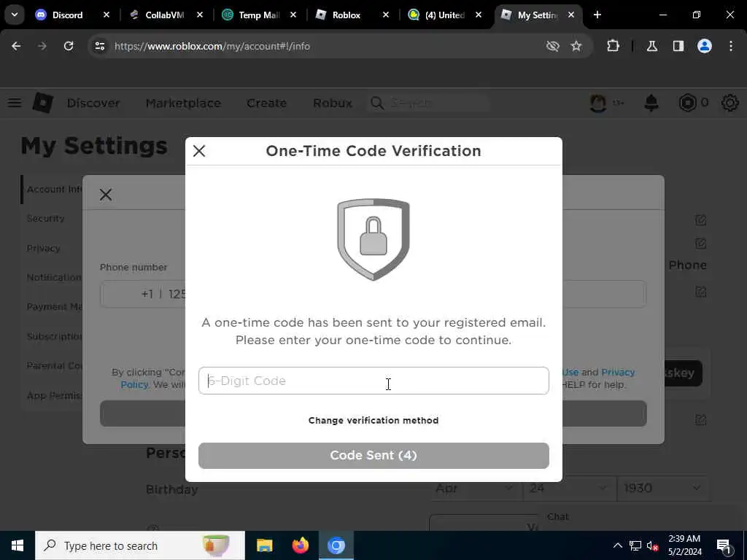Toggle the browser side panel
The image size is (747, 560).
(678, 46)
